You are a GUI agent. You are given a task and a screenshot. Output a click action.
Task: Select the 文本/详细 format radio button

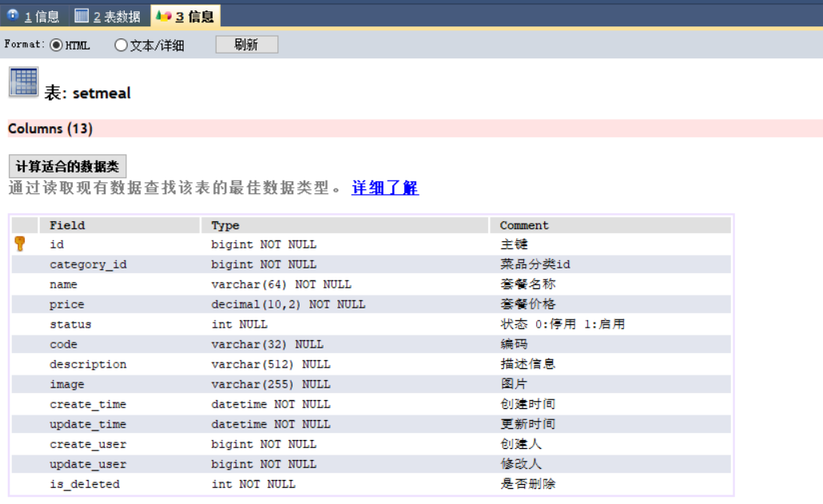coord(121,45)
